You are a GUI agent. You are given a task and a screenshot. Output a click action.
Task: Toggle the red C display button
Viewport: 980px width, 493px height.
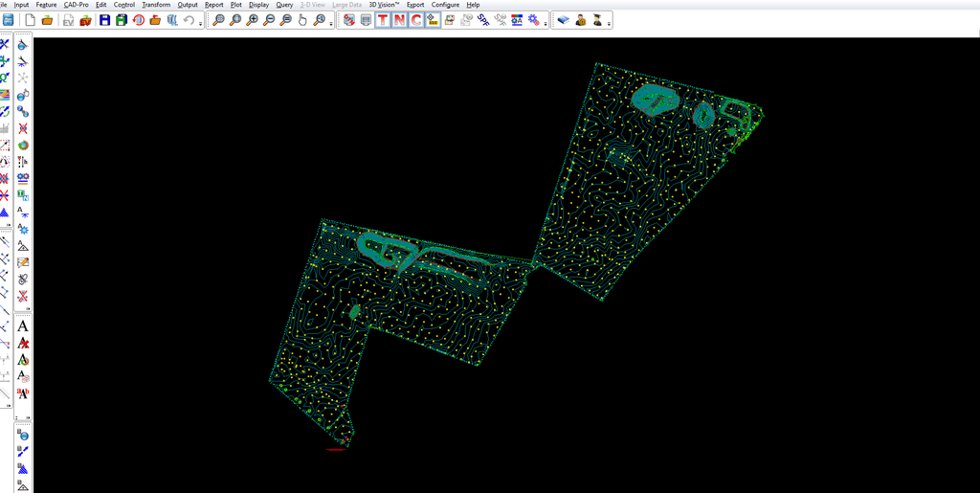pos(416,20)
